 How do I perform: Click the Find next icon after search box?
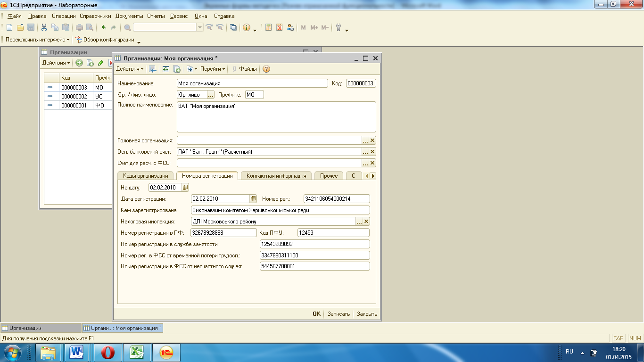tap(209, 27)
